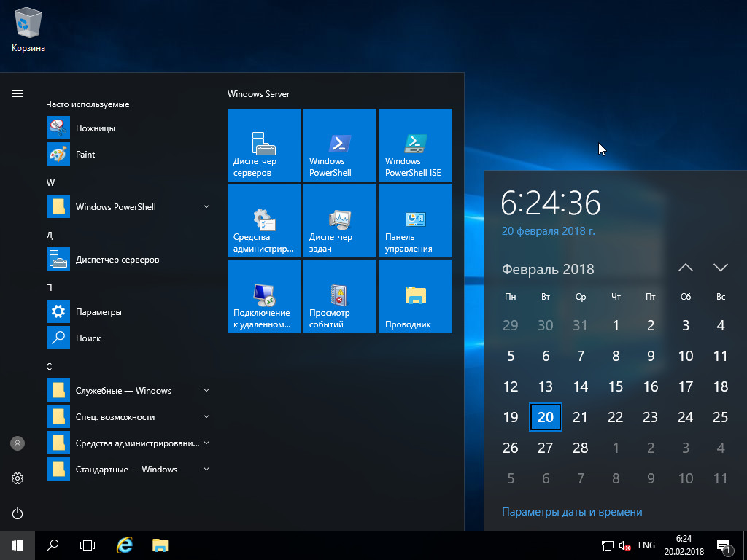Open File Explorer from the taskbar
This screenshot has width=747, height=560.
pyautogui.click(x=160, y=545)
